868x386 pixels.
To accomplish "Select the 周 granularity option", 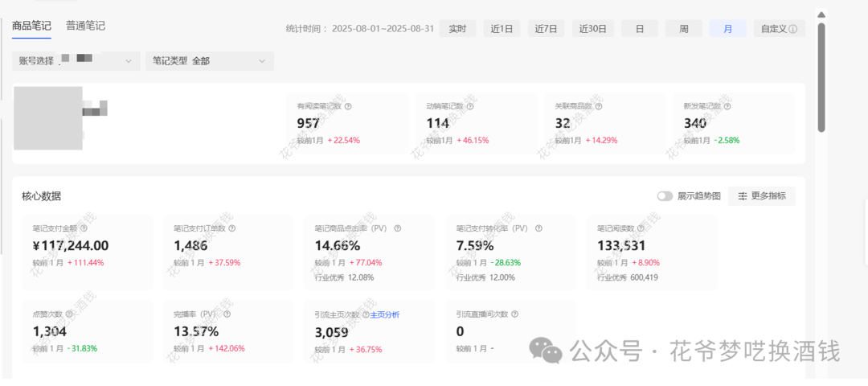I will coord(684,29).
